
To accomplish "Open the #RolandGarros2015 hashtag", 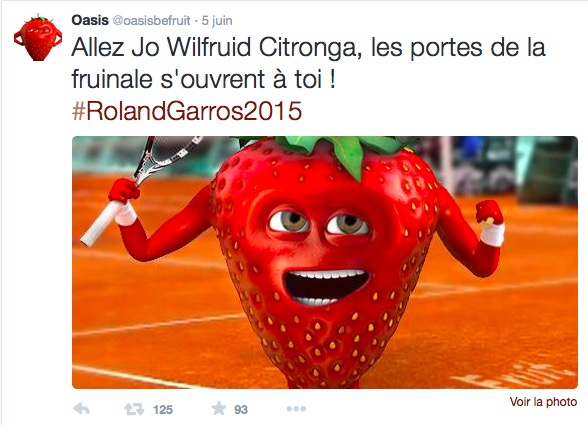I will 186,111.
